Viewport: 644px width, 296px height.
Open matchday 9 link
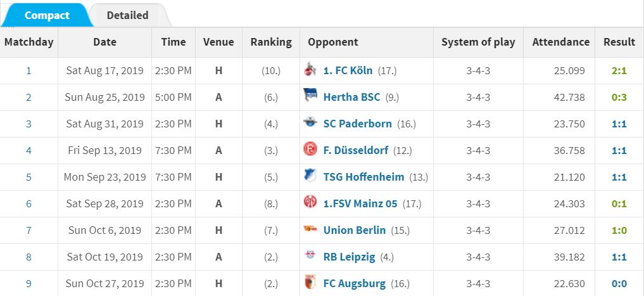(x=28, y=283)
